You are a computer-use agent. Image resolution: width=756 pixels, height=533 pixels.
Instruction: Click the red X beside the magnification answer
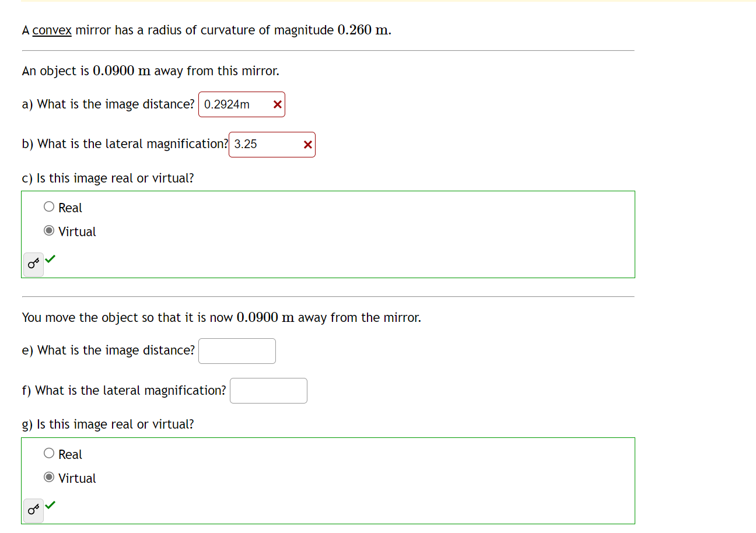point(307,144)
